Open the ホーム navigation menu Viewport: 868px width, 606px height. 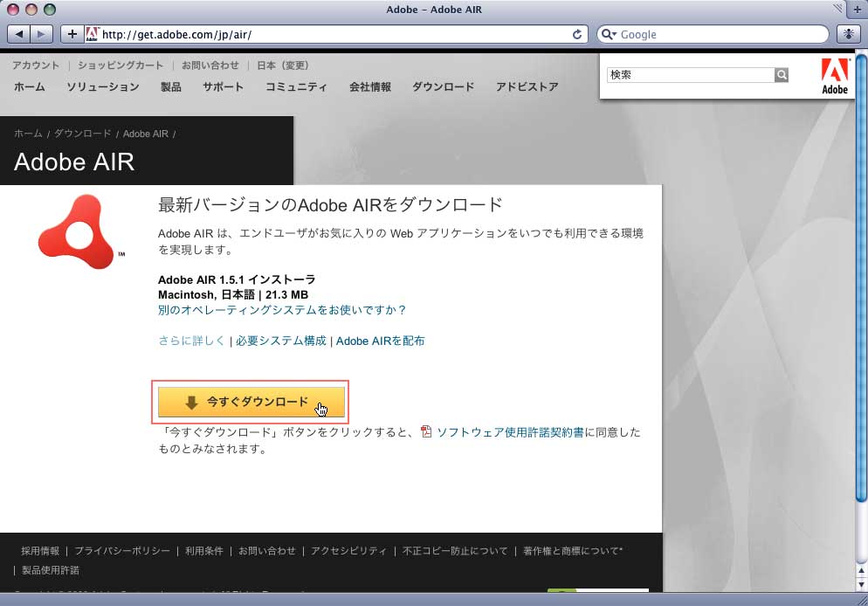click(x=30, y=86)
